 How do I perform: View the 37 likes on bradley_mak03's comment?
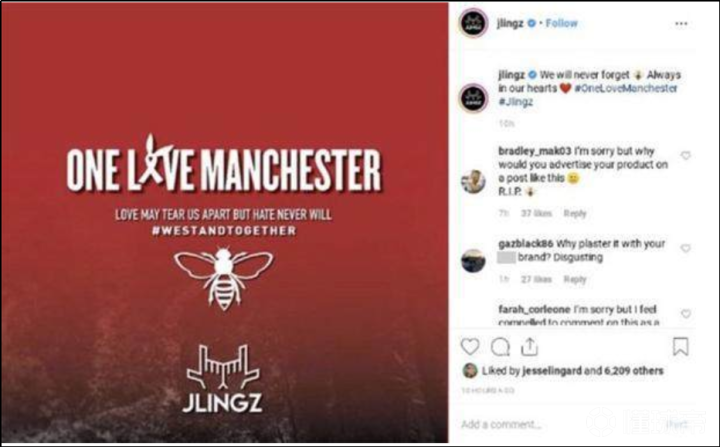coord(536,214)
